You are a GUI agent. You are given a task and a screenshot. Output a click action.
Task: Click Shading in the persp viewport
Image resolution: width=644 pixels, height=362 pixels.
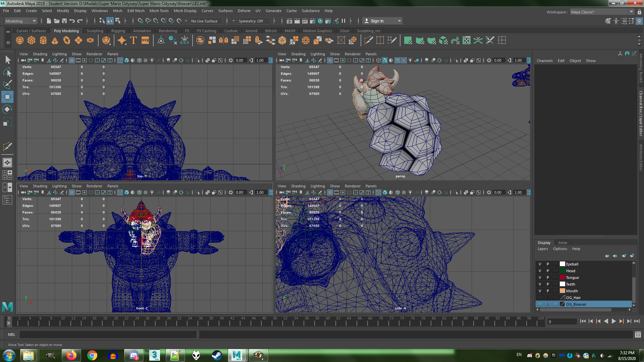[298, 54]
